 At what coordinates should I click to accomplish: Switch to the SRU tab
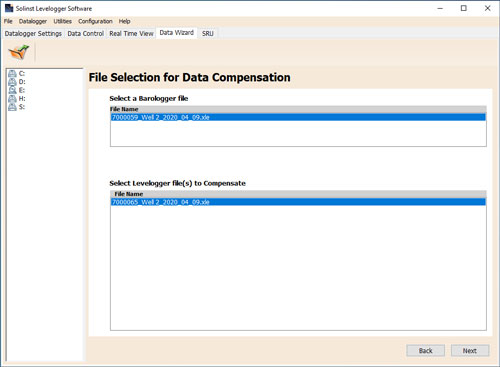(207, 34)
